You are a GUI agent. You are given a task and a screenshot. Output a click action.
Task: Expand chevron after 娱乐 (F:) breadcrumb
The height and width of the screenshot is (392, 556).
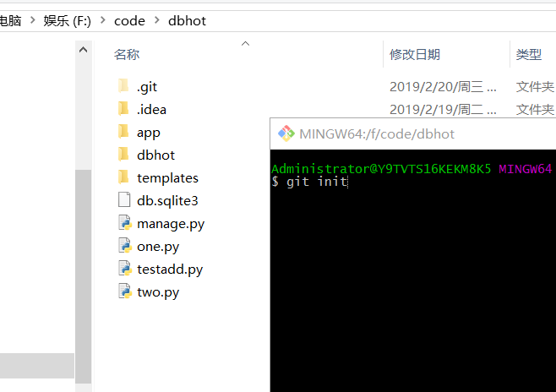[x=103, y=20]
